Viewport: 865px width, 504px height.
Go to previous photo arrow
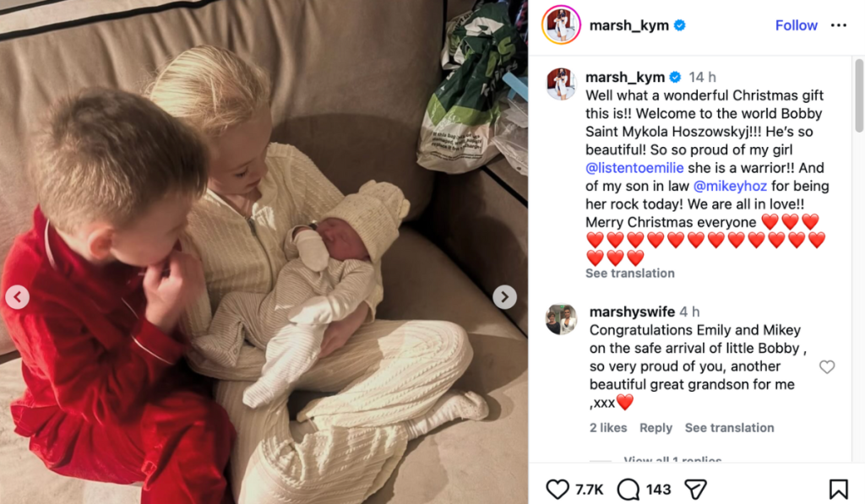point(17,297)
